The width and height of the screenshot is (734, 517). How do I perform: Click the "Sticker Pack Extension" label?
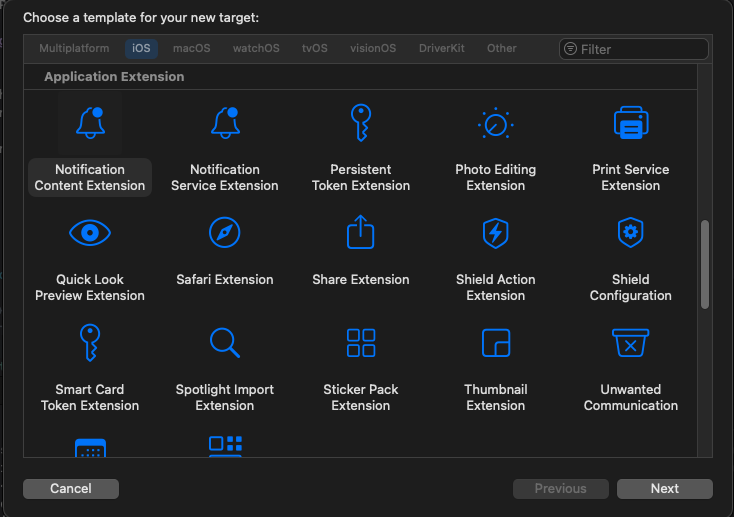(361, 398)
